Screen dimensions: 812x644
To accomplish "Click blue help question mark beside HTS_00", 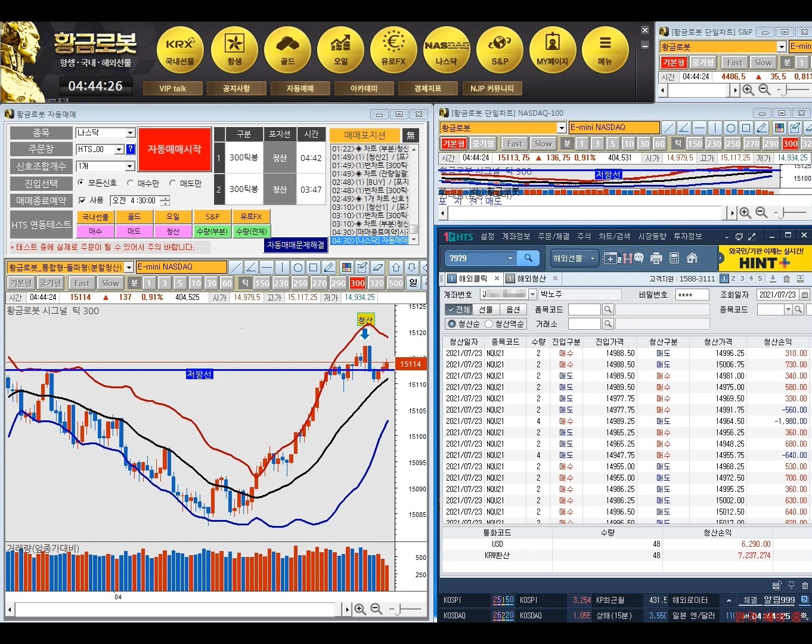I will coord(131,149).
